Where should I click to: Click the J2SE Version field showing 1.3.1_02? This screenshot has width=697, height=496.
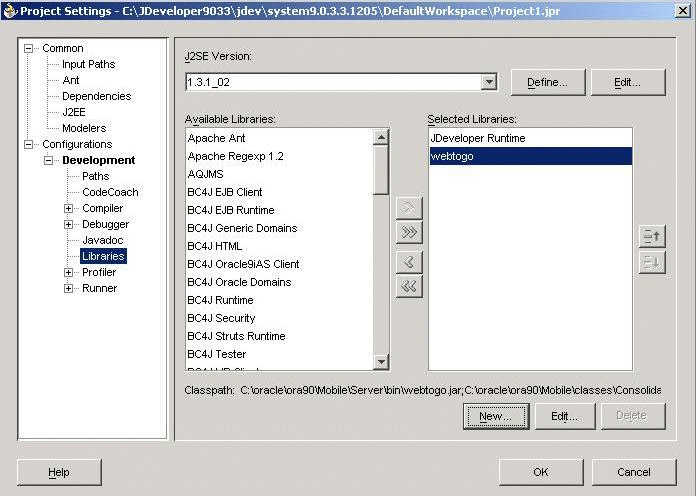[x=333, y=82]
